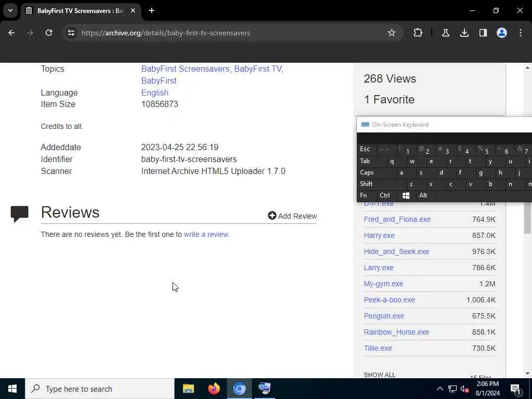Image resolution: width=532 pixels, height=399 pixels.
Task: Download Larry.exe file
Action: (379, 268)
